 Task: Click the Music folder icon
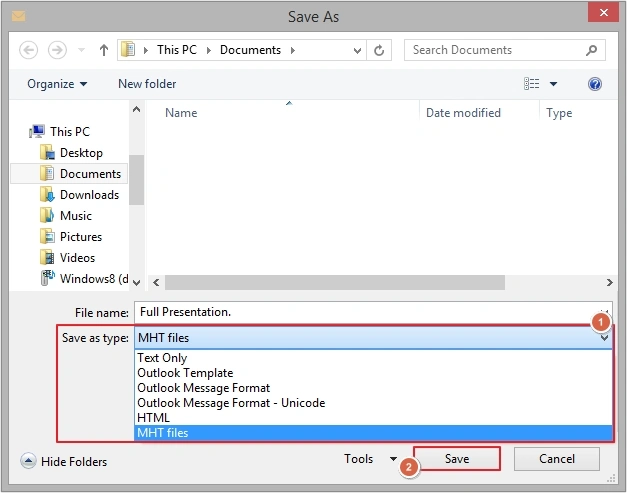click(47, 215)
